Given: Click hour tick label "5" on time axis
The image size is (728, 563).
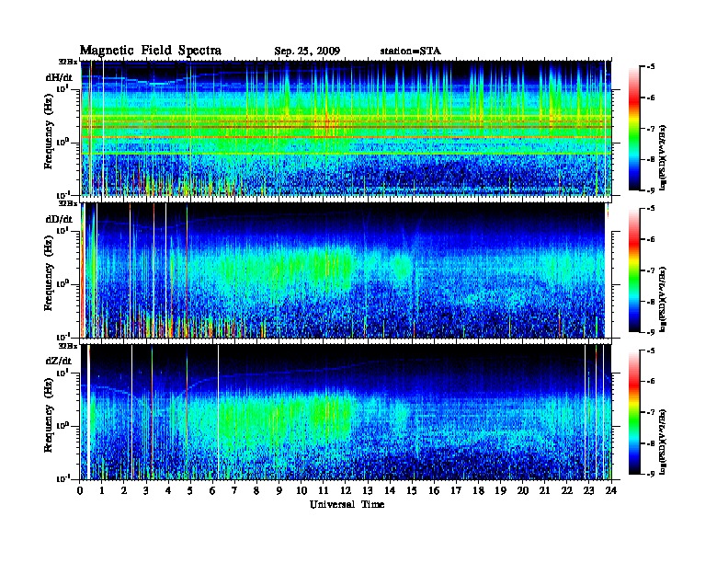Looking at the screenshot, I should pyautogui.click(x=190, y=490).
